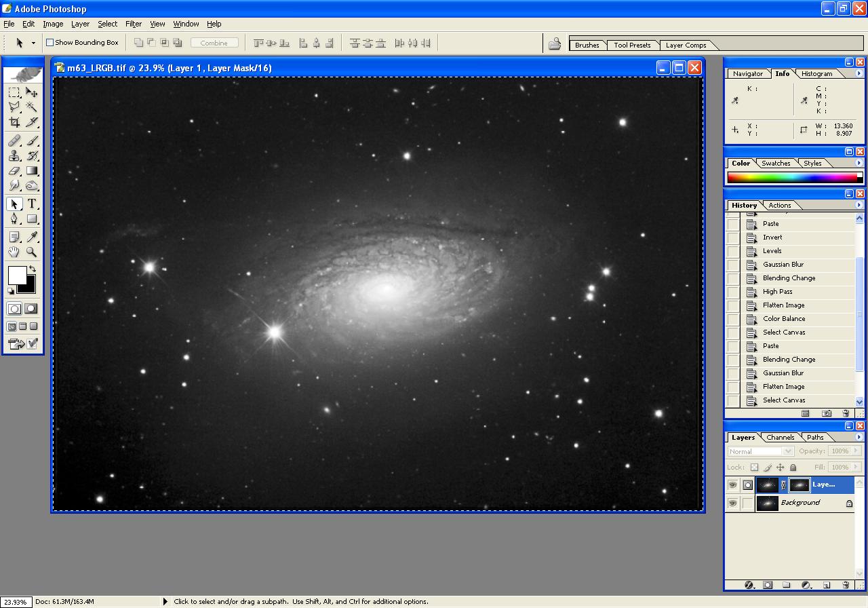
Task: Open the tool preset picker dropdown arrow
Action: click(x=33, y=43)
